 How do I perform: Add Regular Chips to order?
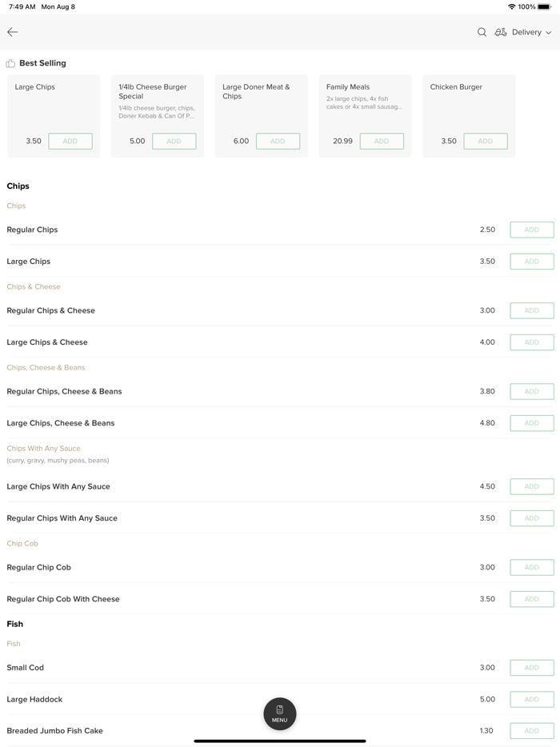532,230
